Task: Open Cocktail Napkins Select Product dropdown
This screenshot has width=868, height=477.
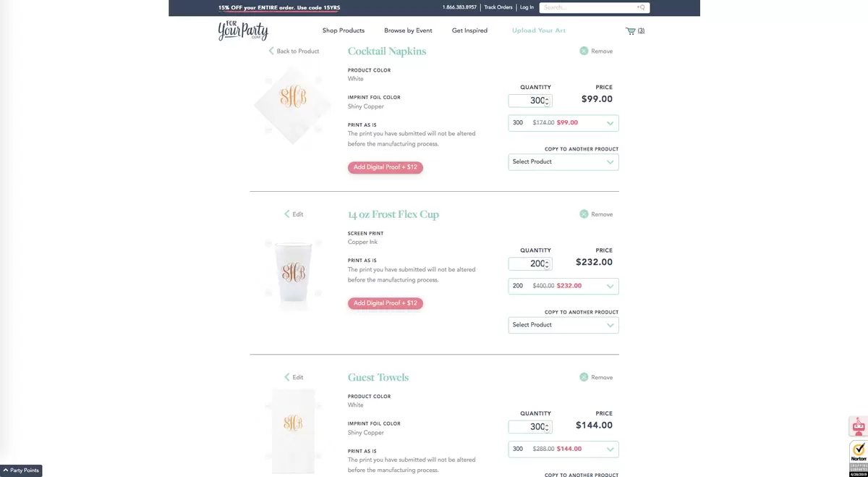Action: coord(563,162)
